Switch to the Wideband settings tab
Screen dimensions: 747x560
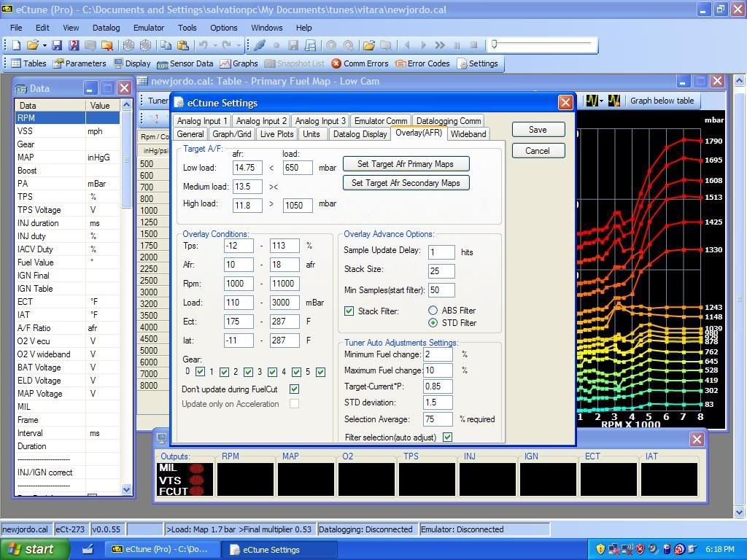click(x=468, y=134)
